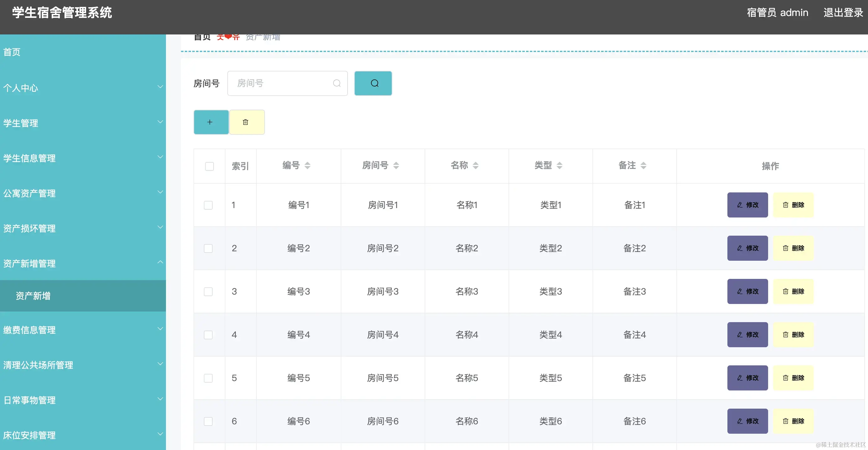Open the 个人中心 menu item
The image size is (868, 450).
point(83,88)
